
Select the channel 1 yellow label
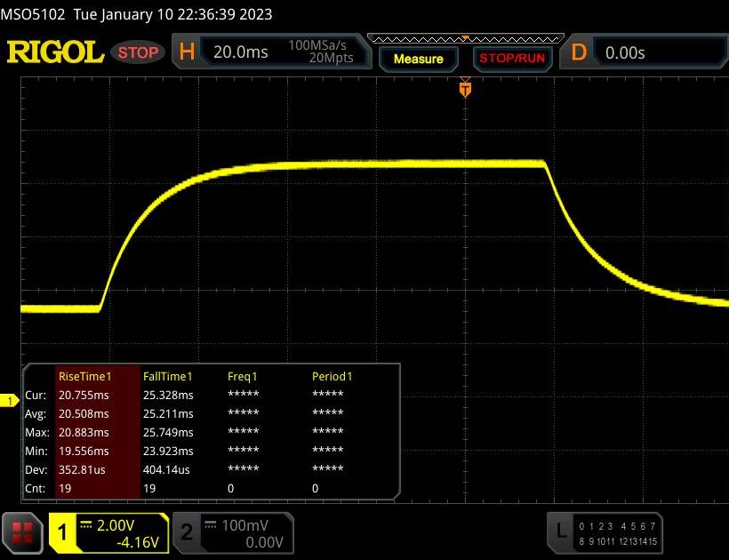pos(62,532)
